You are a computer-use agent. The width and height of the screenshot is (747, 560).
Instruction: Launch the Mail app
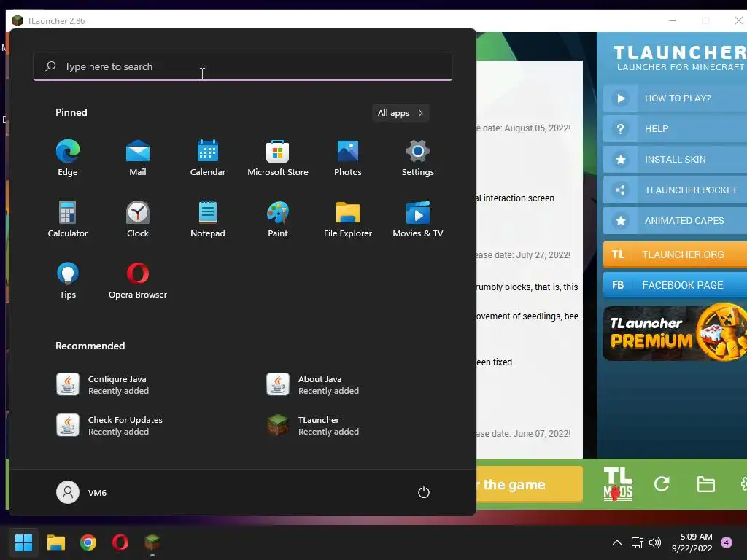(x=138, y=158)
